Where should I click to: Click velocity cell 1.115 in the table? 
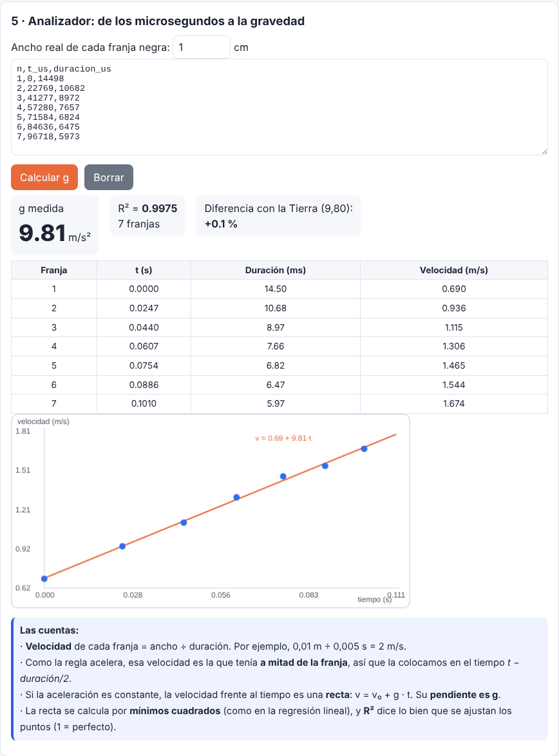(454, 327)
